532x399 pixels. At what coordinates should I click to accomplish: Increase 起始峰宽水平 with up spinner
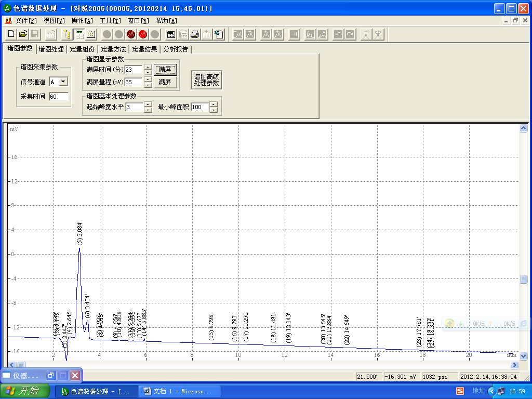tap(148, 104)
